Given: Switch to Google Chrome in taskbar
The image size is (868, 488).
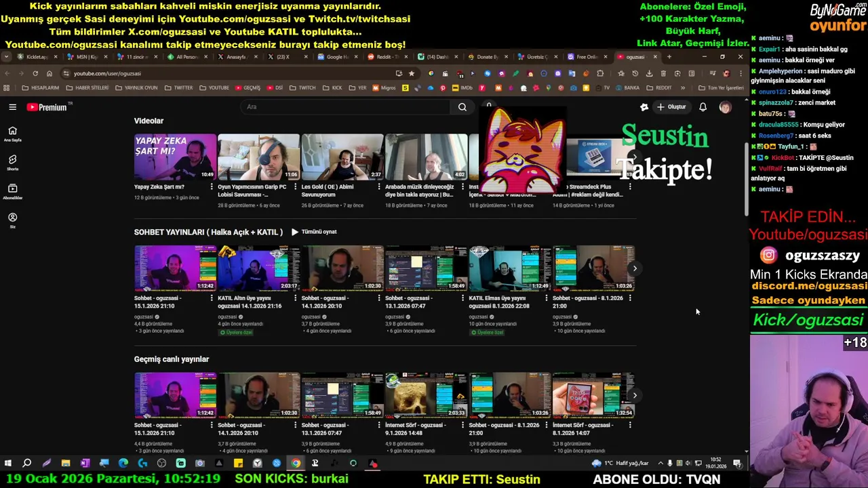Looking at the screenshot, I should tap(296, 464).
